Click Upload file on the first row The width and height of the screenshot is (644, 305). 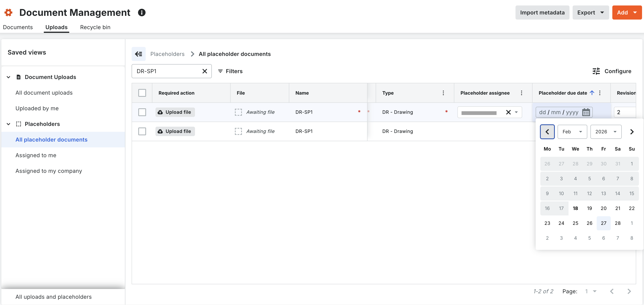pyautogui.click(x=175, y=112)
